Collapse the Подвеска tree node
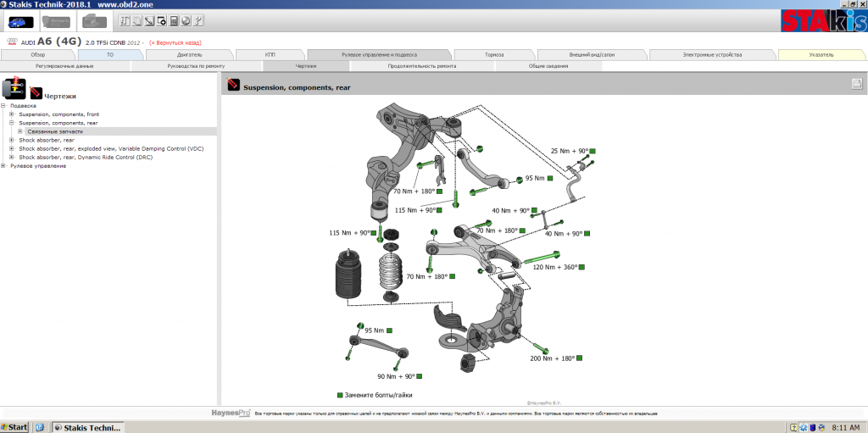Viewport: 868px width, 433px height. point(3,106)
